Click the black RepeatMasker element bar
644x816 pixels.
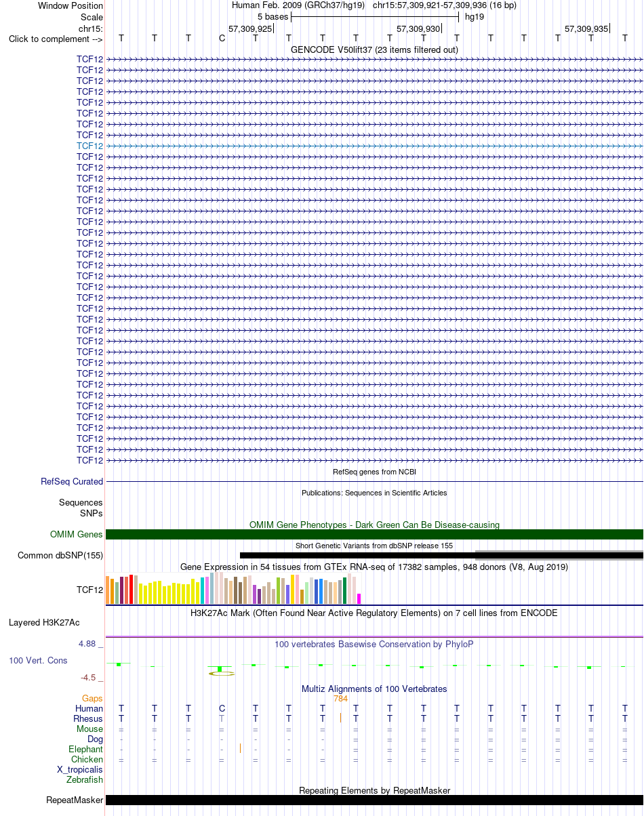374,800
